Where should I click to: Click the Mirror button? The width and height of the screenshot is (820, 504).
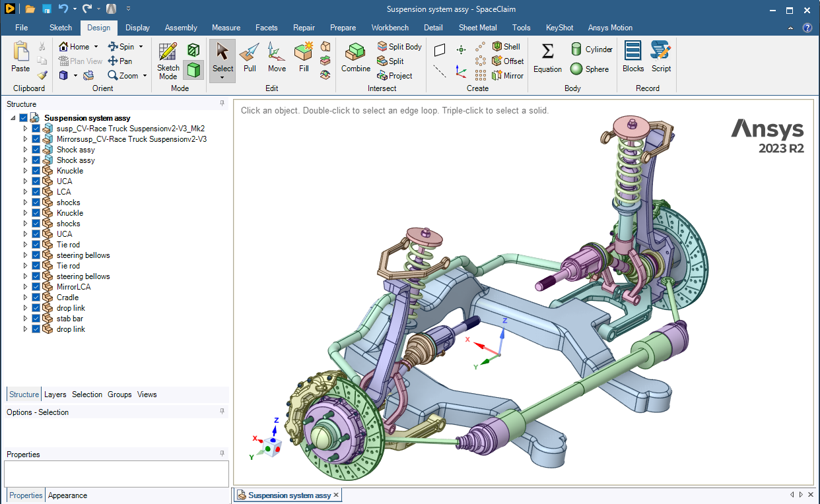pos(508,75)
